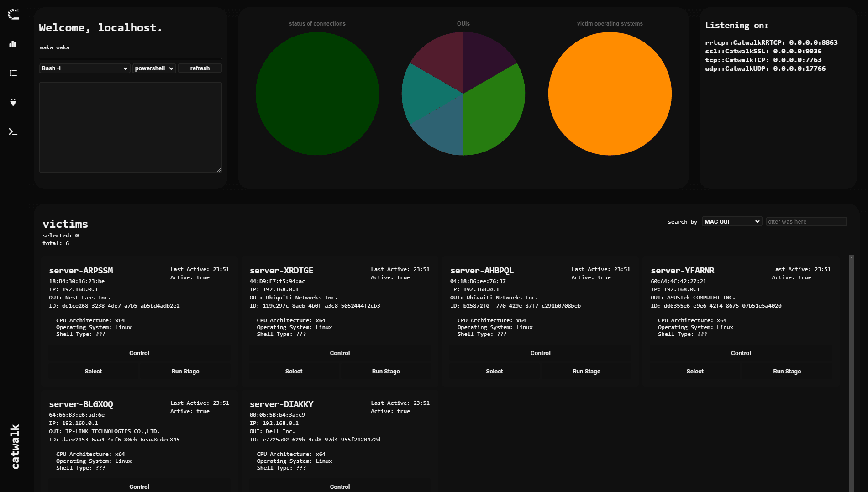
Task: Open the bar chart dashboard icon
Action: (x=13, y=44)
